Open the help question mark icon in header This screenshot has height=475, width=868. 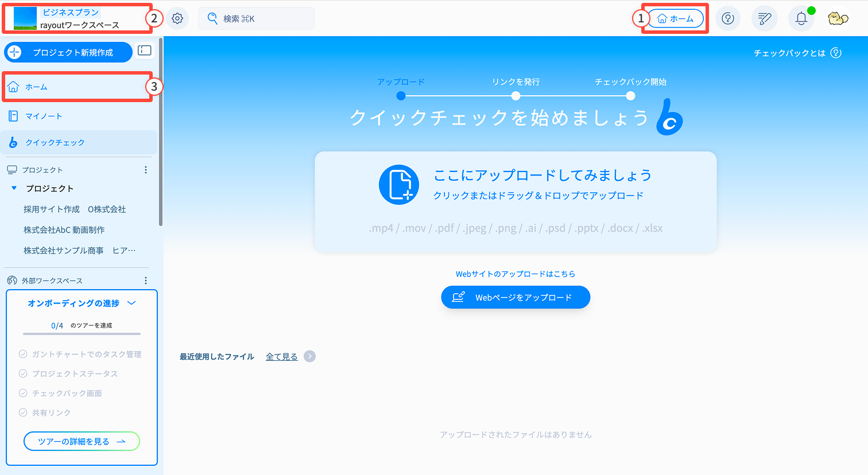click(728, 18)
